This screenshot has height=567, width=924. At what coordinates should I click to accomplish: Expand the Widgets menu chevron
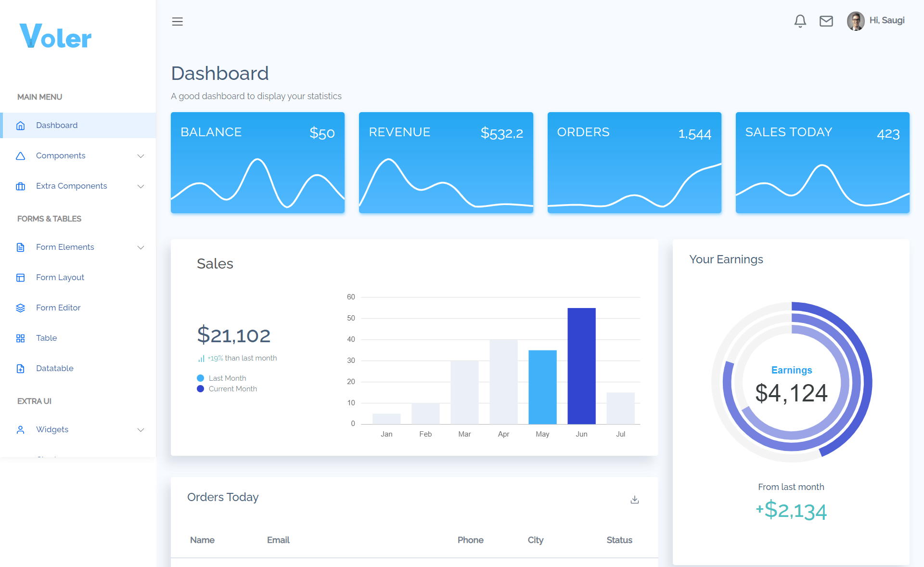[x=141, y=429]
